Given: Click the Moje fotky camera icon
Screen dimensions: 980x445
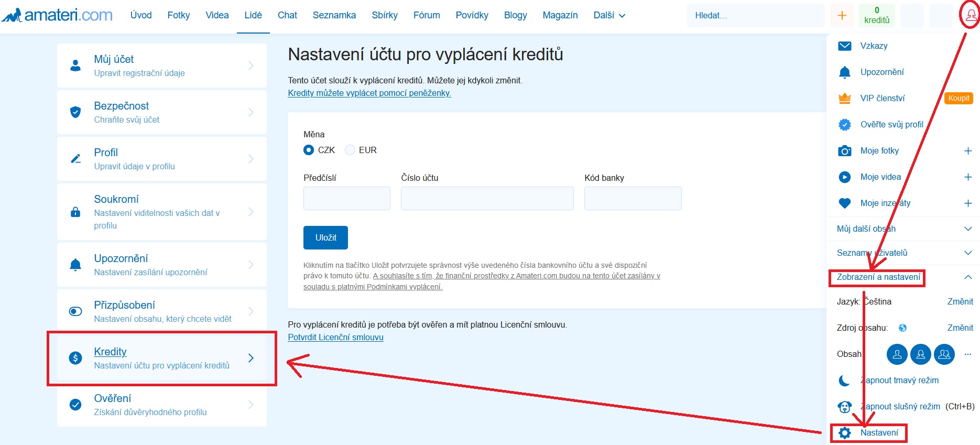Looking at the screenshot, I should pos(845,151).
